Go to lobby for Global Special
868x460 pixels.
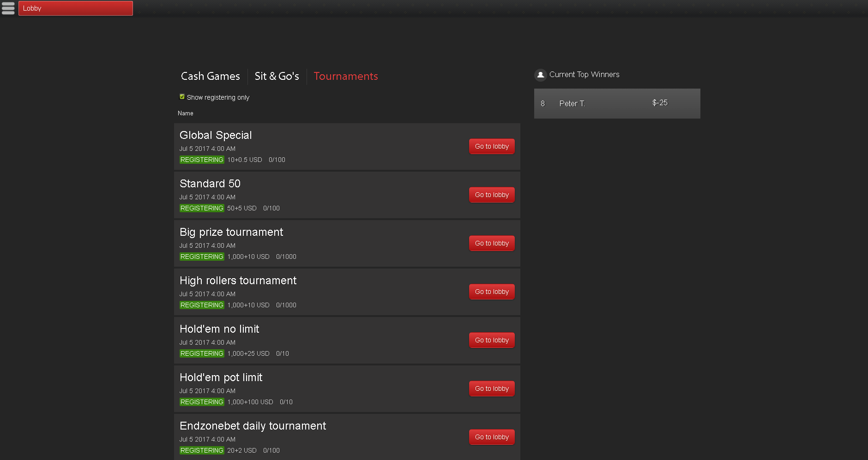tap(492, 146)
